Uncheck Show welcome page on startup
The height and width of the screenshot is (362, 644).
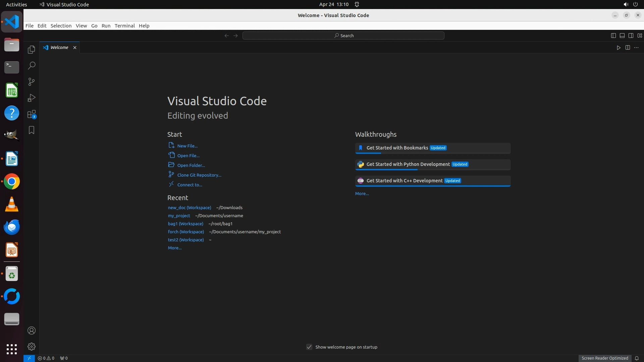(309, 347)
